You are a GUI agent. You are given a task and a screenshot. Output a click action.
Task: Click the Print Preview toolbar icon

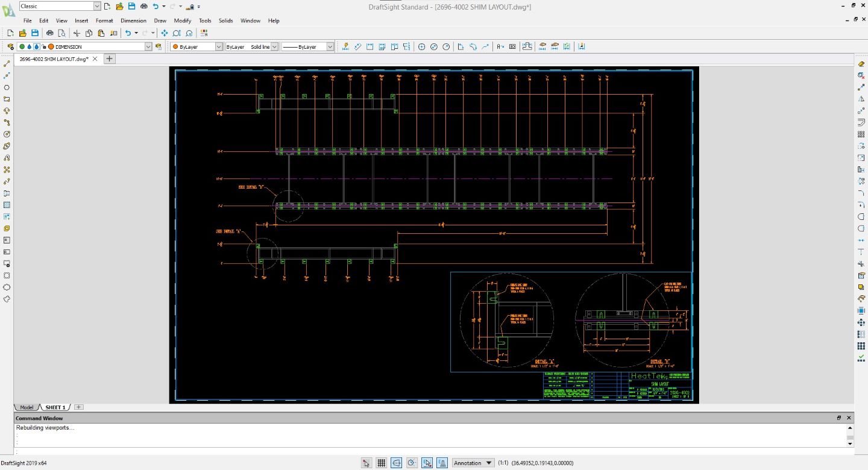point(61,33)
